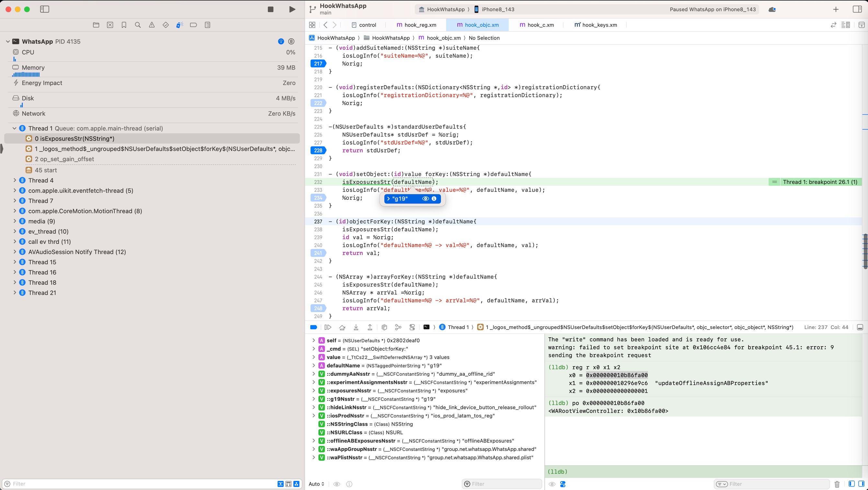Add a new tab with the plus button
The width and height of the screenshot is (868, 490).
pos(836,9)
